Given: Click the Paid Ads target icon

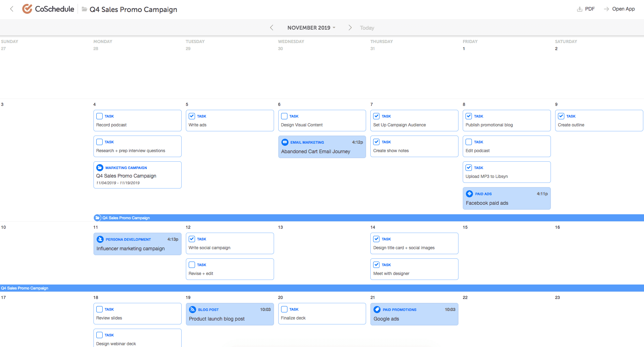Looking at the screenshot, I should [469, 194].
